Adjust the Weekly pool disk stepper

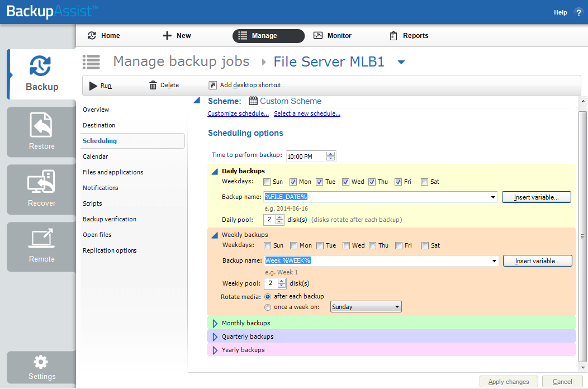tap(282, 283)
